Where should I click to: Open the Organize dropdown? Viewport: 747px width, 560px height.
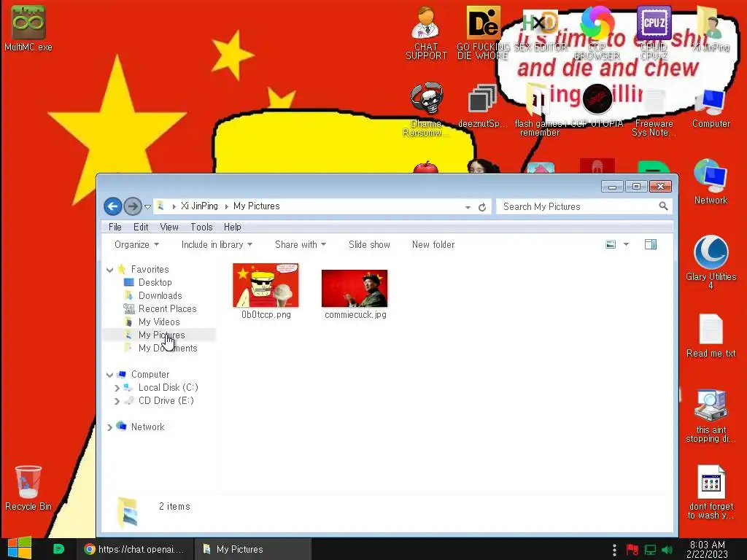[x=136, y=244]
